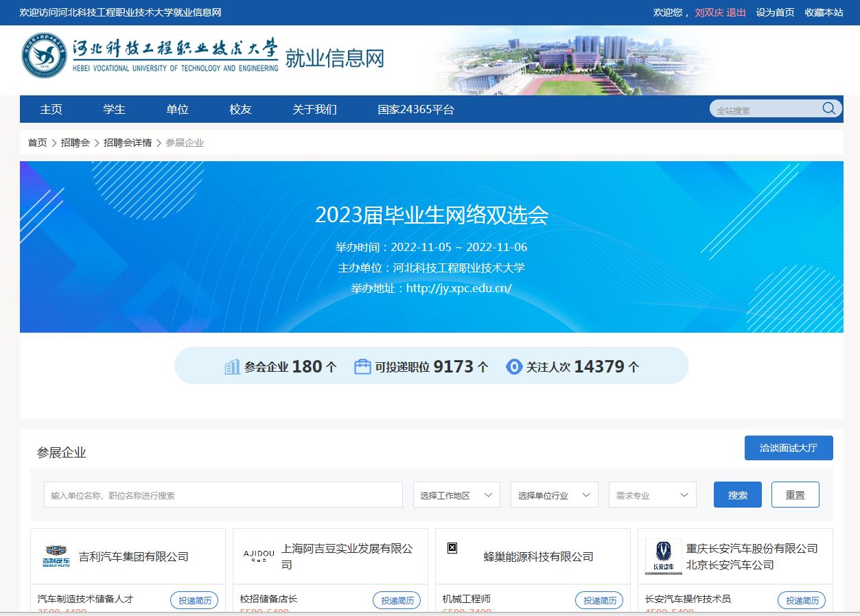Click the AJIDOU company logo

(259, 555)
